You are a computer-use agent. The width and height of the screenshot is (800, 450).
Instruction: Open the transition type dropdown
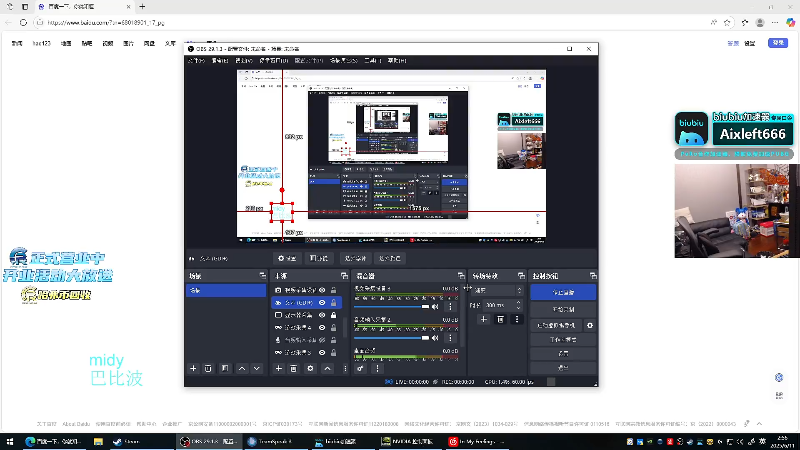click(x=497, y=290)
